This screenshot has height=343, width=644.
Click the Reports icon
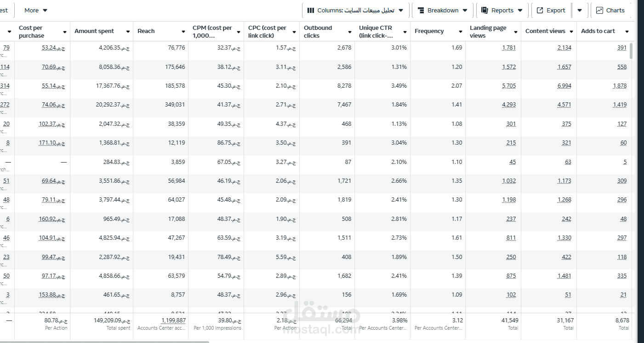(x=484, y=10)
